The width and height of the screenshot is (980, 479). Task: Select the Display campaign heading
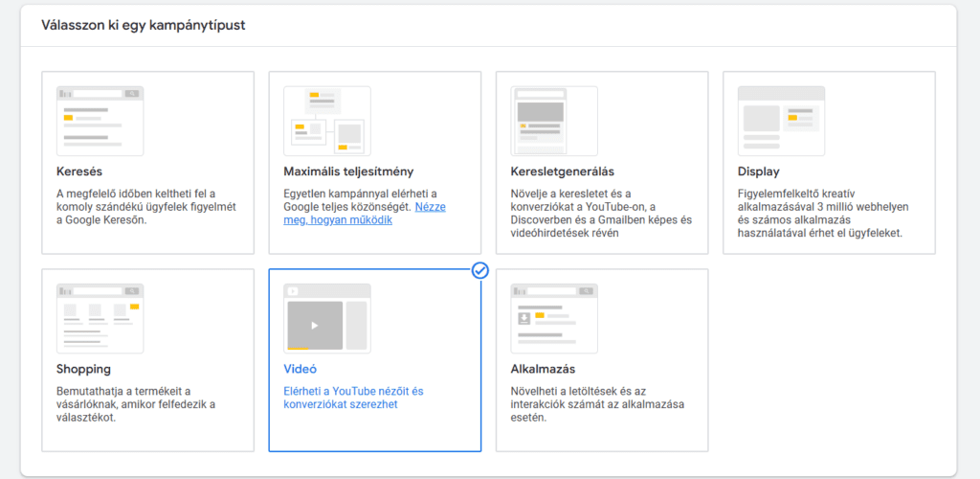tap(758, 171)
